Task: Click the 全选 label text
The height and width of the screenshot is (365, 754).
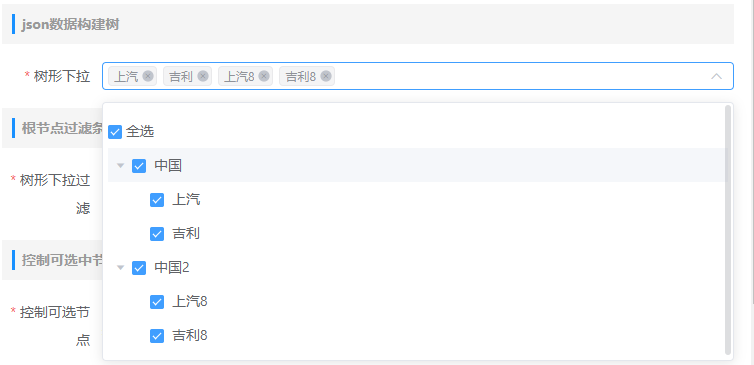Action: pos(140,131)
